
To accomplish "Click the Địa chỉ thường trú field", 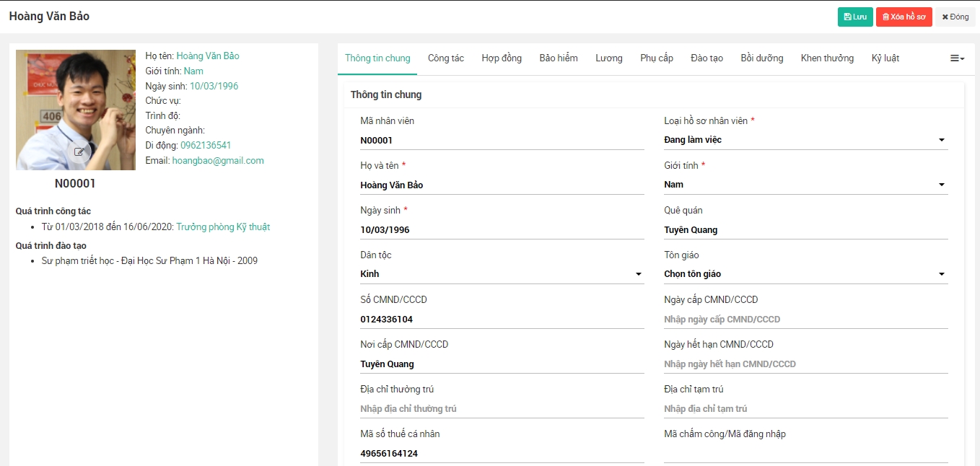I will point(502,409).
